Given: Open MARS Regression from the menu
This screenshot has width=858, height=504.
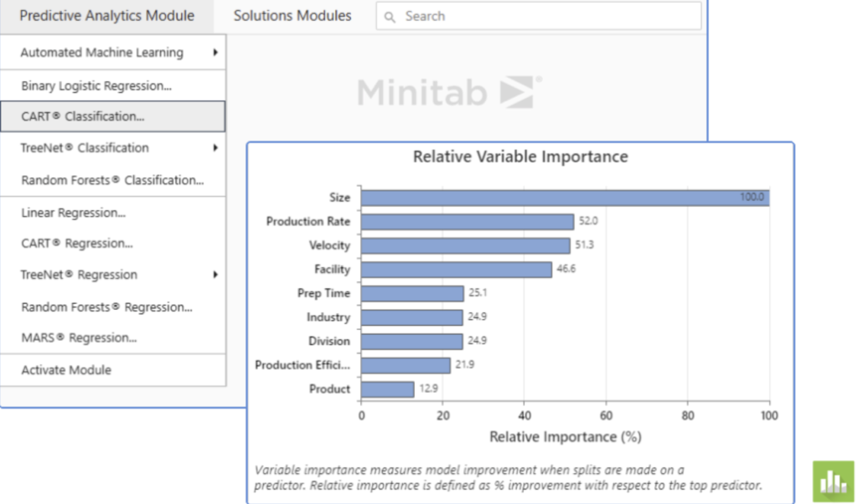Looking at the screenshot, I should 113,337.
